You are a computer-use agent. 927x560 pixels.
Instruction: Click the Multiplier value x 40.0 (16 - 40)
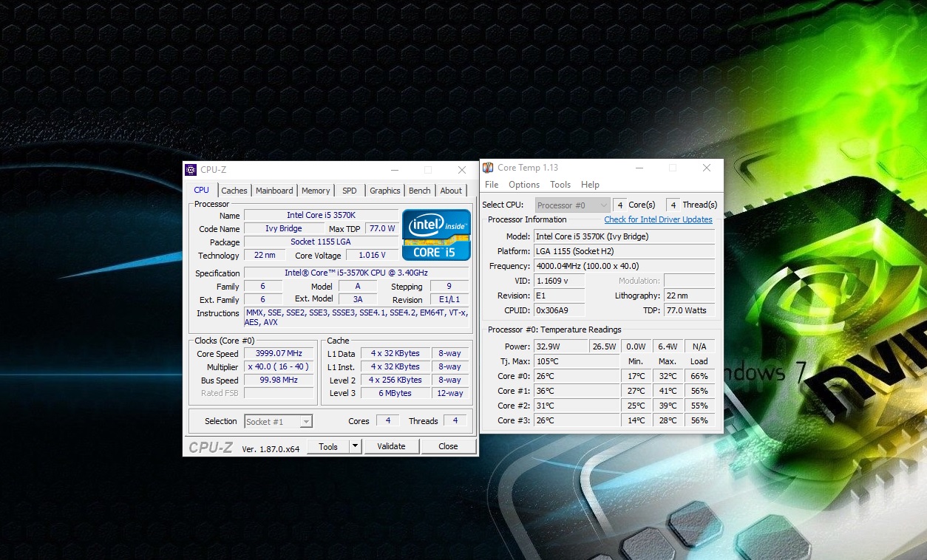(x=279, y=366)
